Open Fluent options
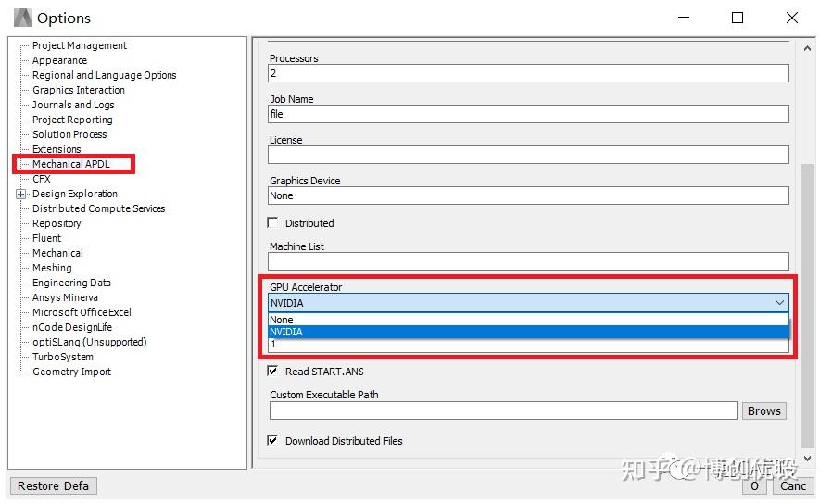The image size is (820, 504). [46, 238]
